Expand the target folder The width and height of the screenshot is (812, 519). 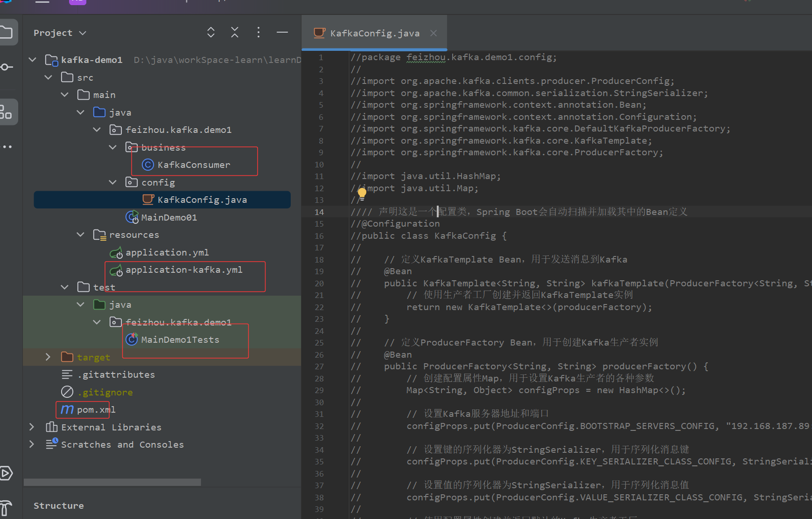click(x=48, y=357)
